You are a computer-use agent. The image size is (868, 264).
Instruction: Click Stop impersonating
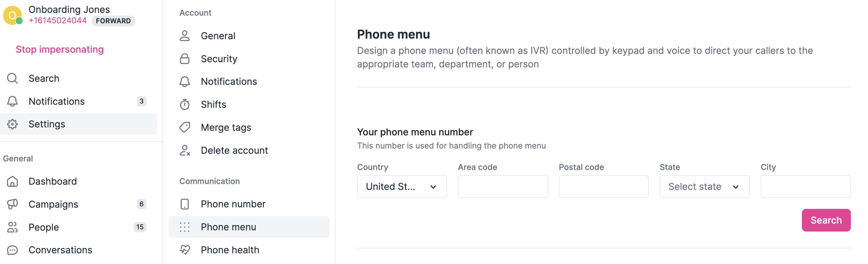pos(59,49)
